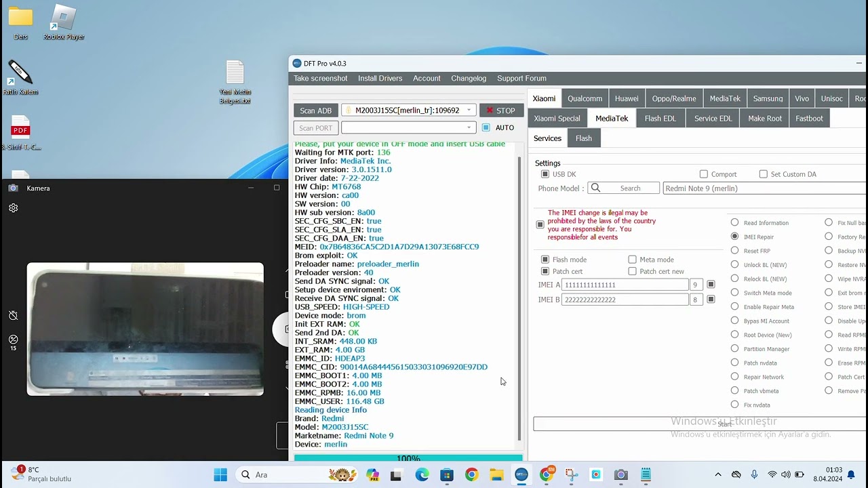
Task: Open File Explorer from the taskbar
Action: point(496,475)
